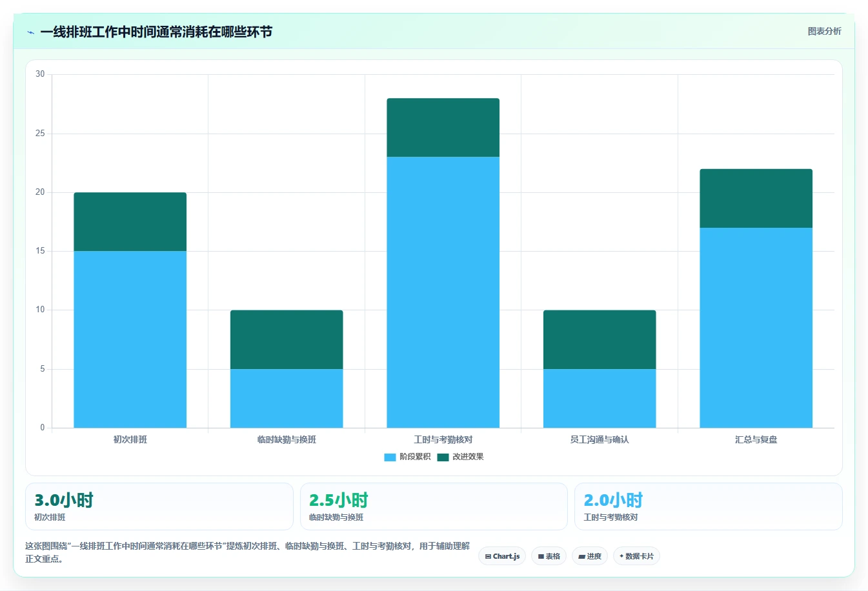The height and width of the screenshot is (591, 868).
Task: Toggle the 改进效果 legend item
Action: coord(460,457)
